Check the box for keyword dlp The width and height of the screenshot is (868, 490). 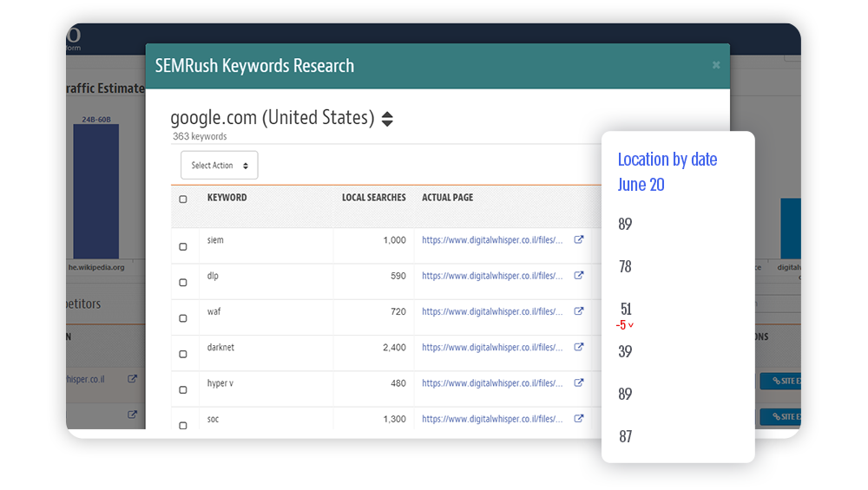pyautogui.click(x=183, y=283)
